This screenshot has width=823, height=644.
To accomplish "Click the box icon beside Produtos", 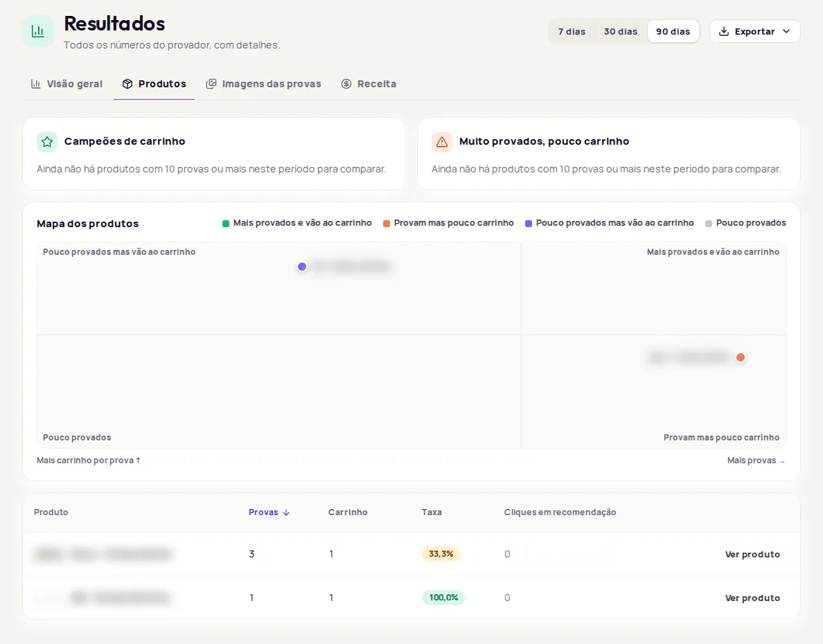I will tap(127, 84).
